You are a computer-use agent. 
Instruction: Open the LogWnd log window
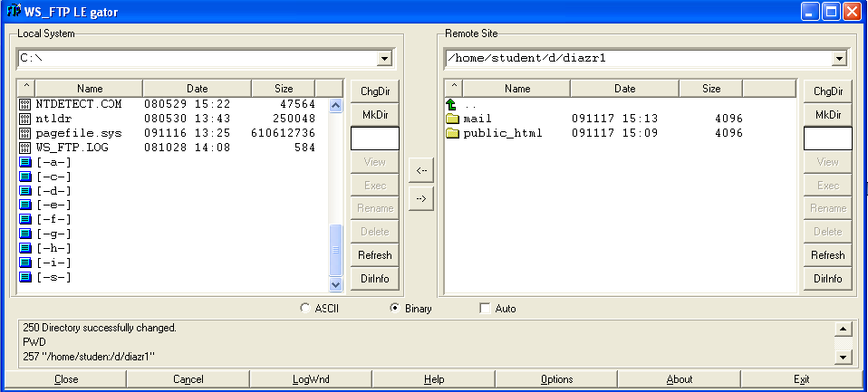coord(311,378)
